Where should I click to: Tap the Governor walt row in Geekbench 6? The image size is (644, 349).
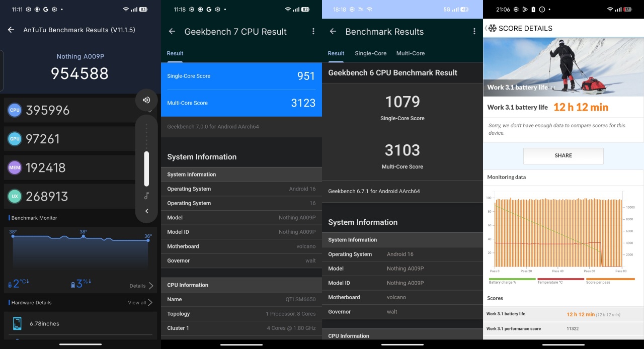click(403, 312)
